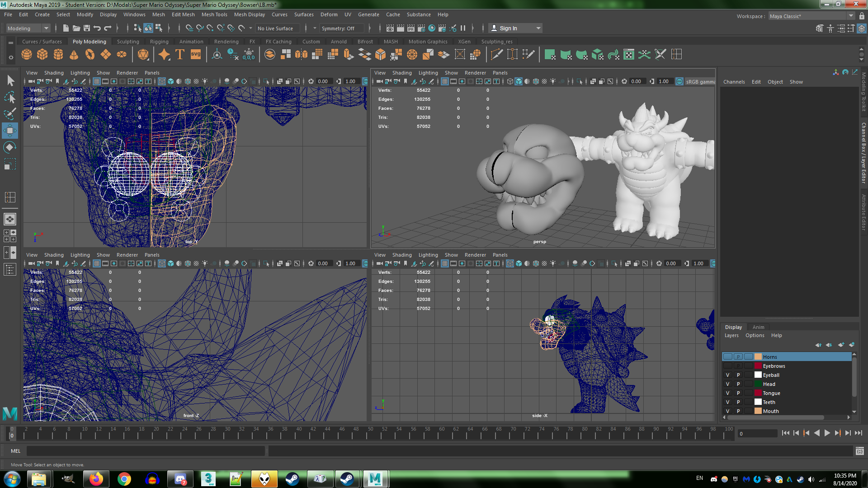Open the Symmetry Off dropdown
The height and width of the screenshot is (488, 868).
pos(342,28)
